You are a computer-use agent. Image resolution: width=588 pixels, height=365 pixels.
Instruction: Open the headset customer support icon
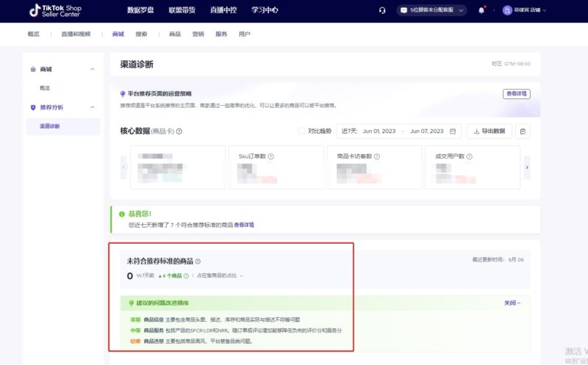coord(382,10)
